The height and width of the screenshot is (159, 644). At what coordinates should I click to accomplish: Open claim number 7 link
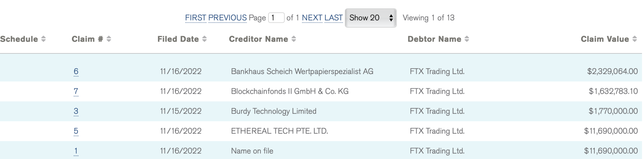tap(76, 91)
